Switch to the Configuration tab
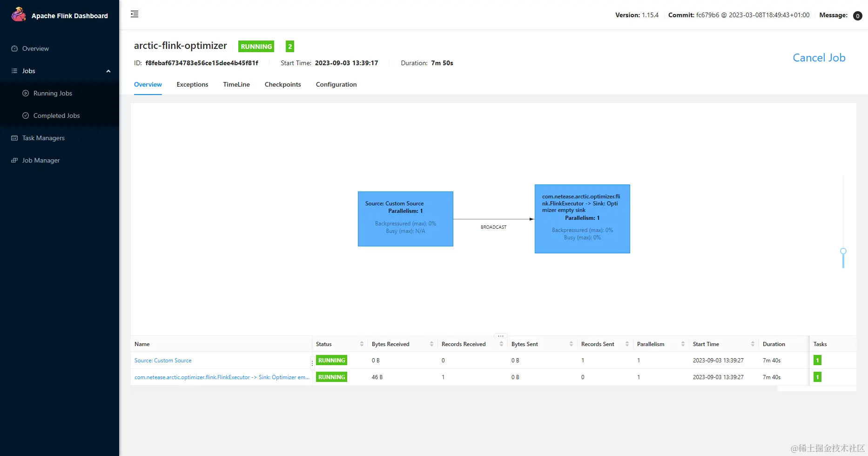Viewport: 868px width, 456px height. coord(336,84)
